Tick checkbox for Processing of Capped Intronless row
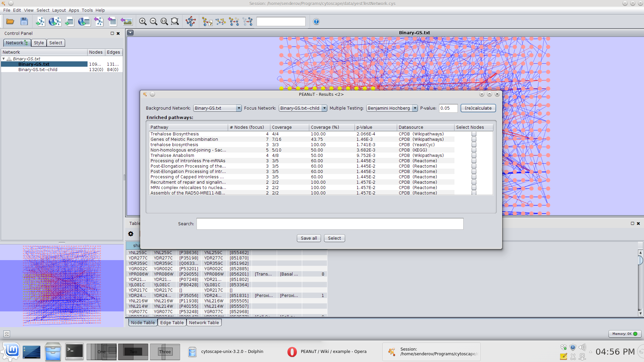The height and width of the screenshot is (362, 644). [474, 177]
